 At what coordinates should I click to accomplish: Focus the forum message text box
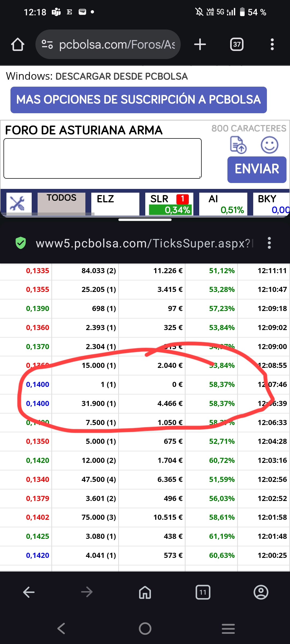click(x=103, y=158)
